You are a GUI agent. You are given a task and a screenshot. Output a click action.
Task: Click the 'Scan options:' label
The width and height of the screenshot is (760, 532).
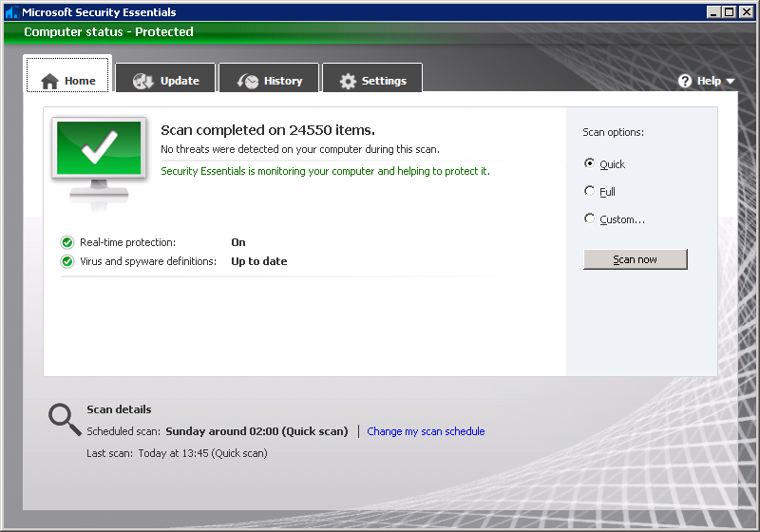(613, 132)
